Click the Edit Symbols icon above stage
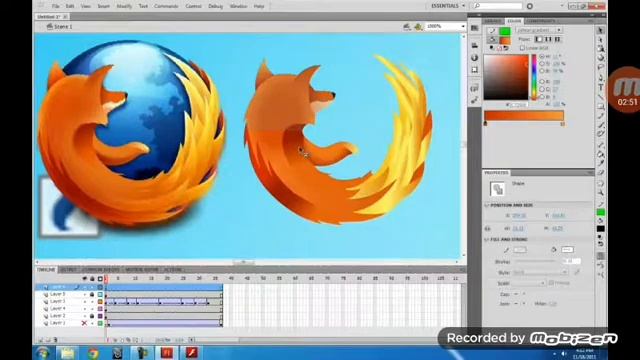 (418, 27)
